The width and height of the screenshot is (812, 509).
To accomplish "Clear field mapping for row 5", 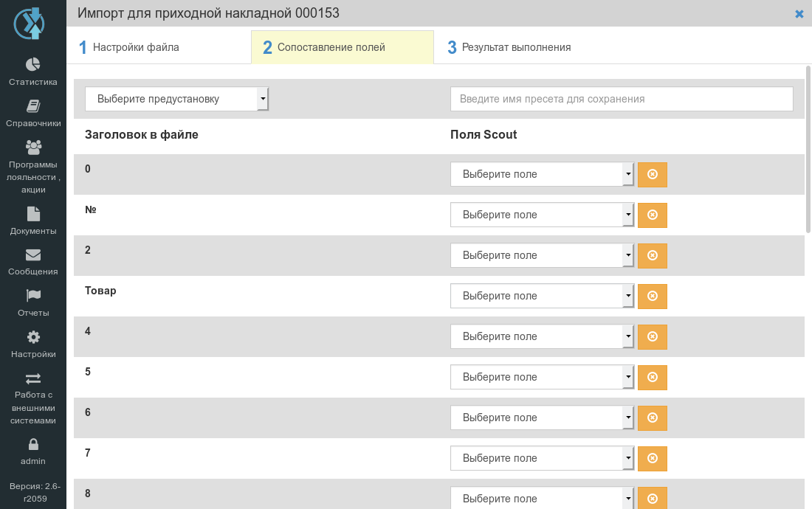I will pyautogui.click(x=653, y=377).
